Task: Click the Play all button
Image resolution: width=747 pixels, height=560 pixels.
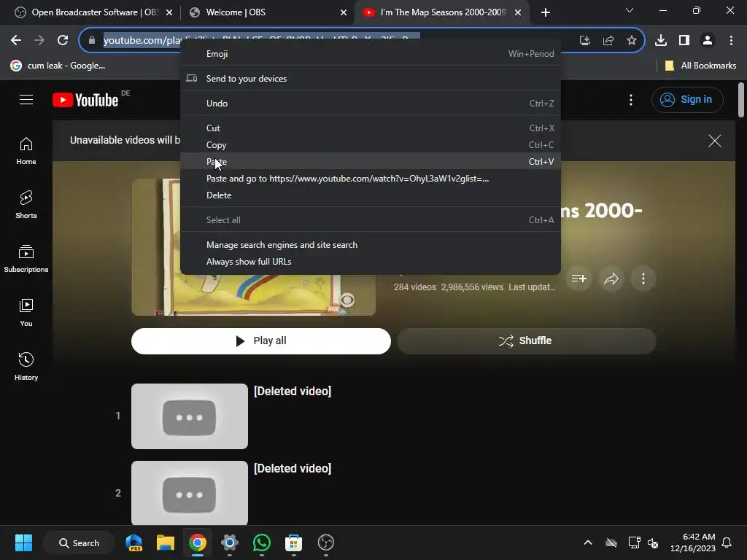Action: pyautogui.click(x=261, y=341)
